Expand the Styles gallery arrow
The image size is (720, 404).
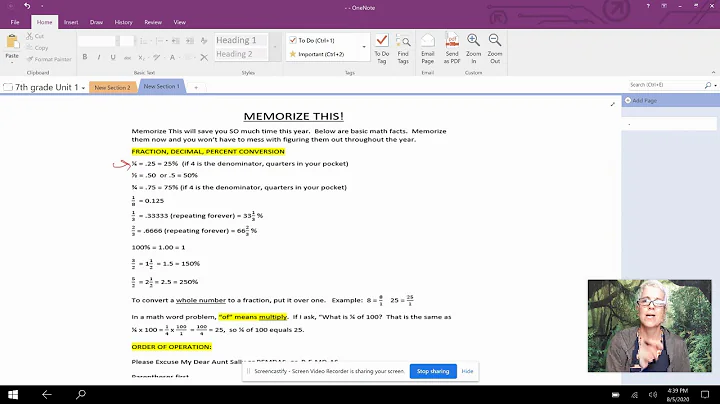pos(275,47)
